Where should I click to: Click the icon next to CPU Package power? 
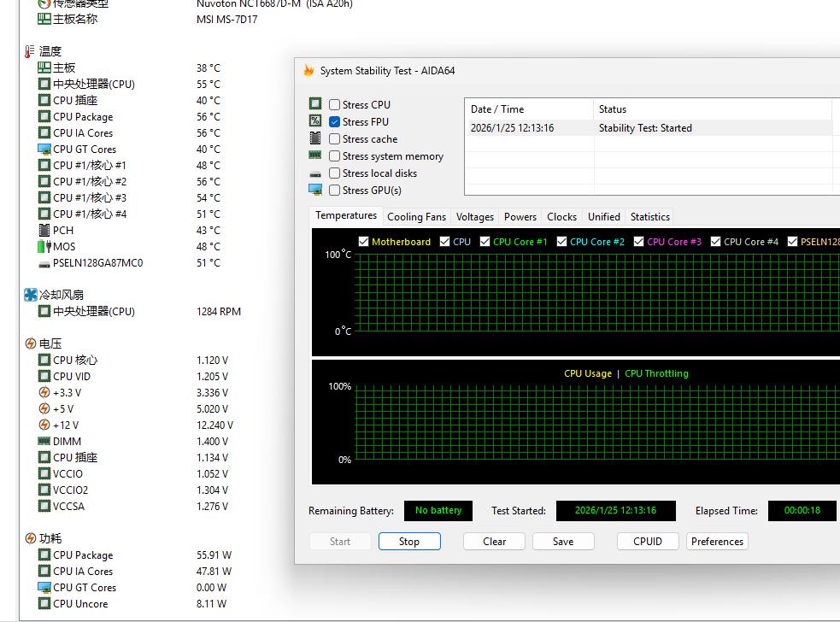44,555
